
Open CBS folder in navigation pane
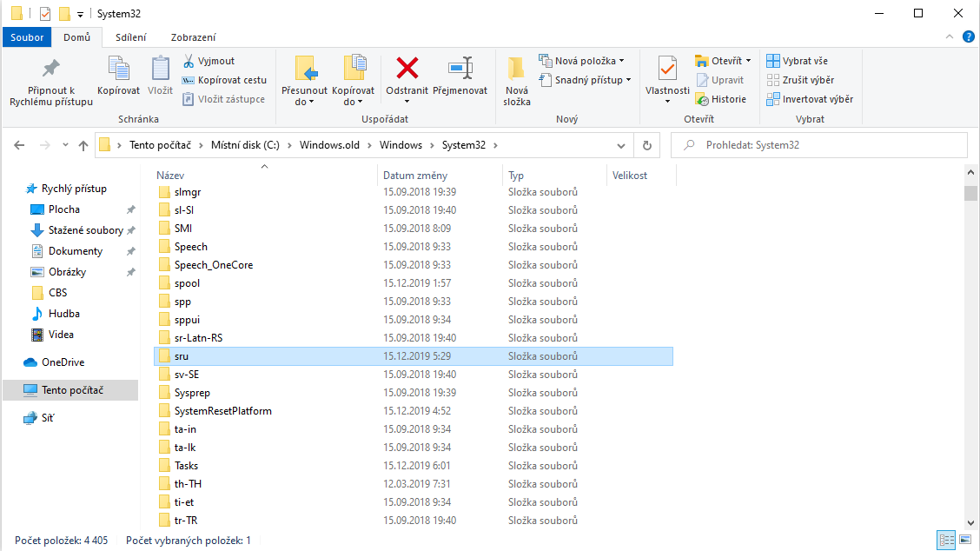pyautogui.click(x=57, y=293)
